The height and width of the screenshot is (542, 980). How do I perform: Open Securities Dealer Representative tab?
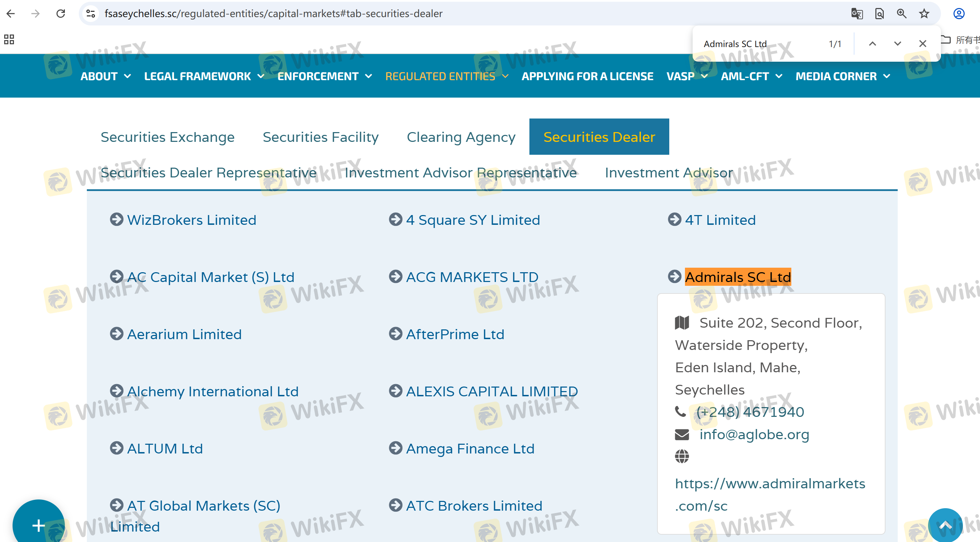point(209,173)
